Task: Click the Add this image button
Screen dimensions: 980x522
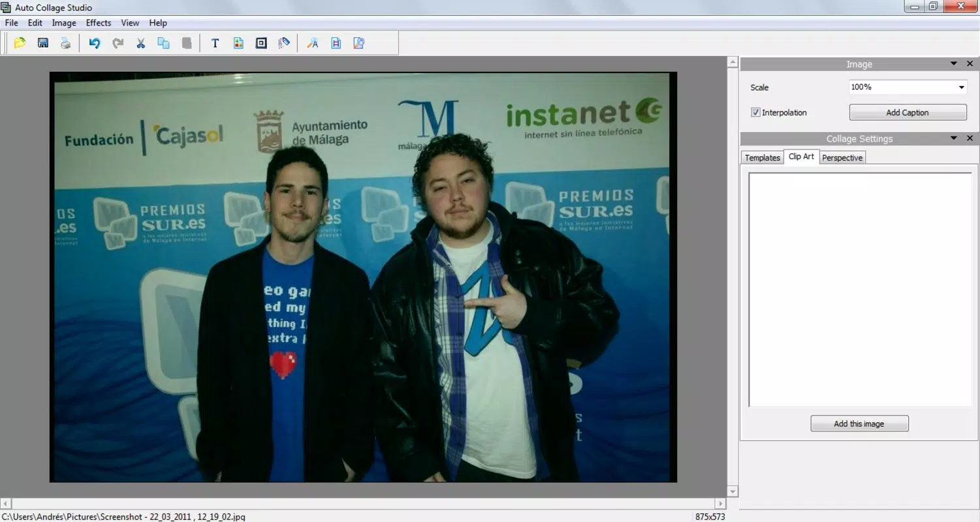Action: (x=859, y=423)
